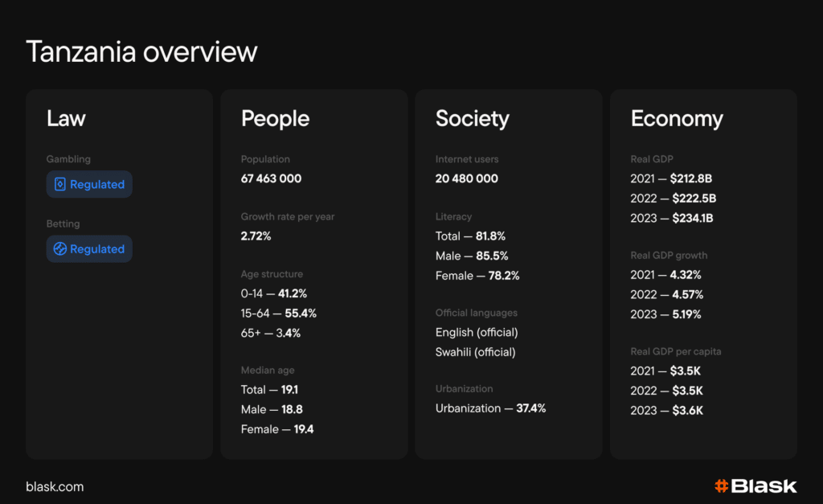Click the 2.72% growth rate value
The height and width of the screenshot is (504, 823).
256,236
